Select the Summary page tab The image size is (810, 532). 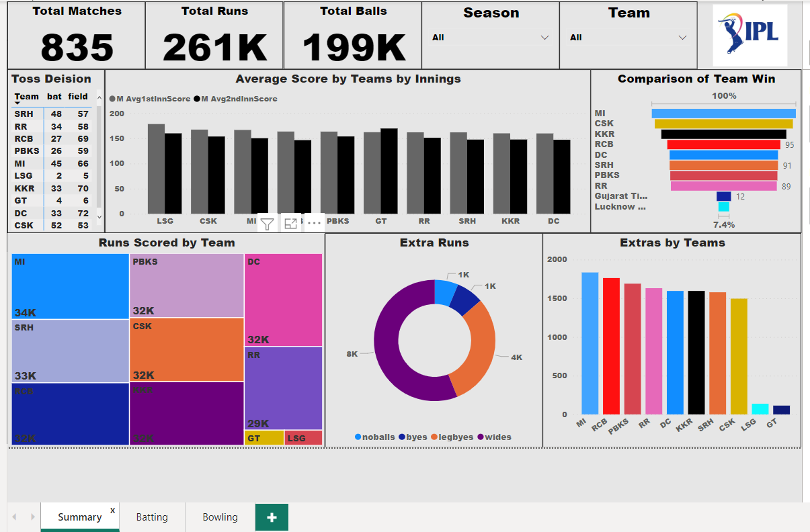tap(79, 517)
